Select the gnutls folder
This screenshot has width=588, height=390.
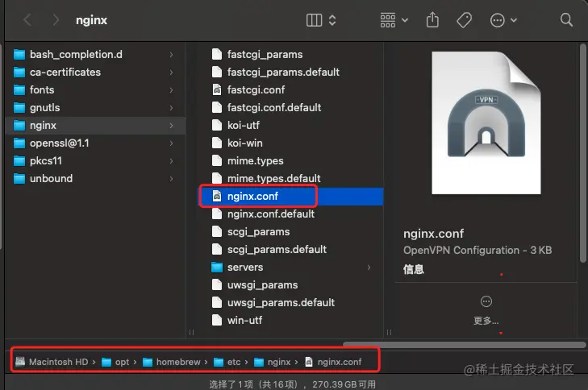coord(94,108)
